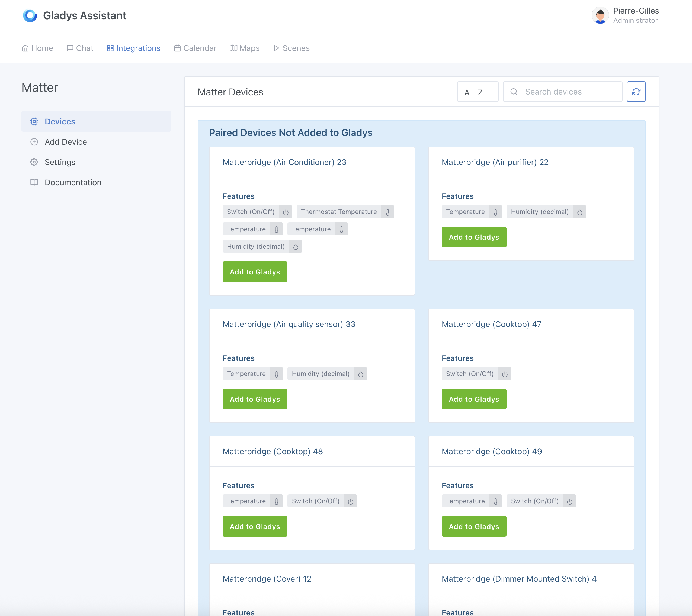Add Air Conditioner 23 to Gladys

pyautogui.click(x=255, y=272)
